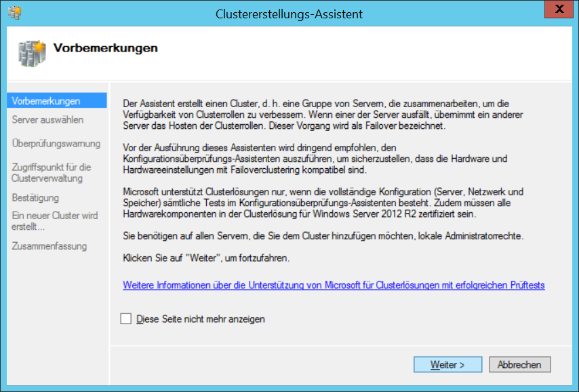Select the Überprüfungswarnung step
579x392 pixels.
56,143
